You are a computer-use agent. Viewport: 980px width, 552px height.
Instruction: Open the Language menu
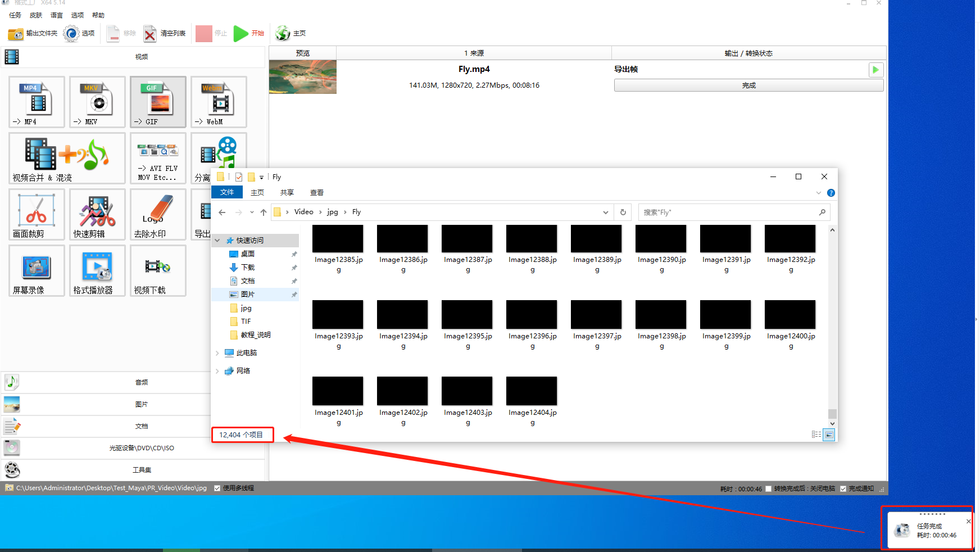57,15
